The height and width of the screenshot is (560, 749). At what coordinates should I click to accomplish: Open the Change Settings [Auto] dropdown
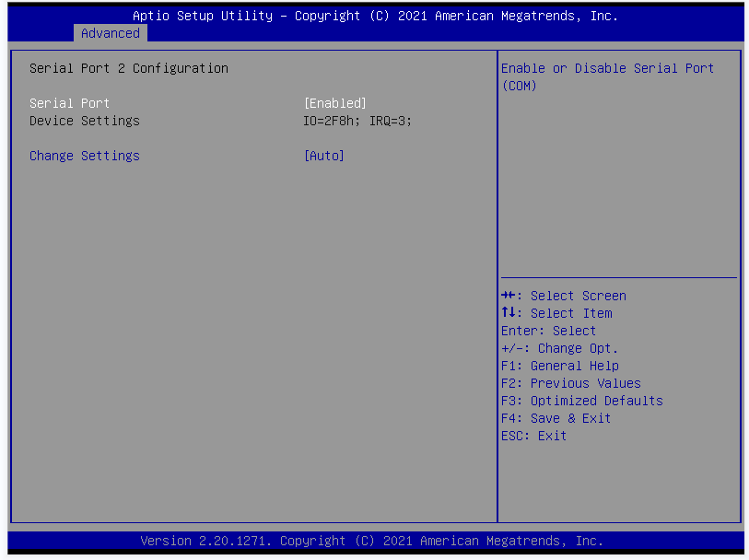tap(323, 156)
